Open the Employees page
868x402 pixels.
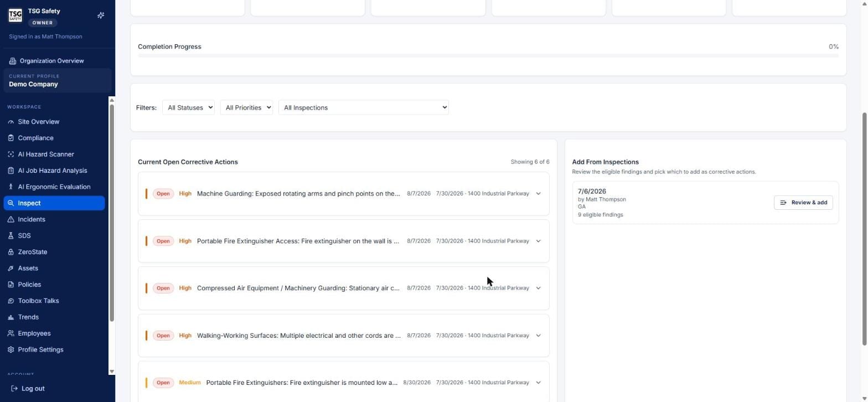click(x=54, y=333)
